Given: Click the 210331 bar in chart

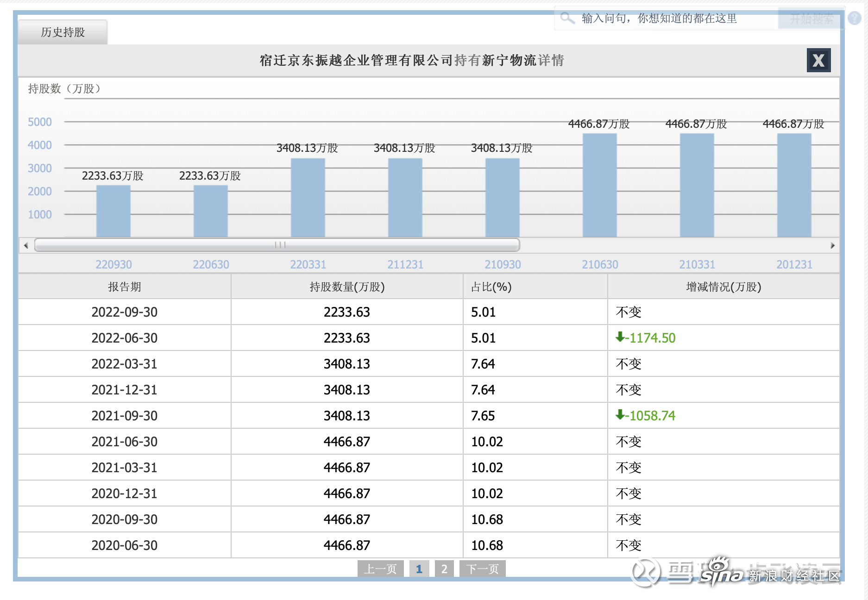Looking at the screenshot, I should tap(697, 185).
